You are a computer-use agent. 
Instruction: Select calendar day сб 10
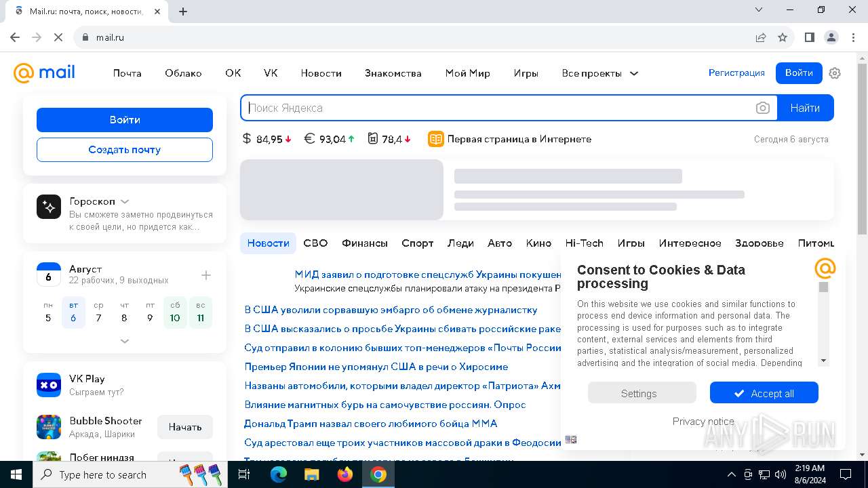tap(175, 312)
